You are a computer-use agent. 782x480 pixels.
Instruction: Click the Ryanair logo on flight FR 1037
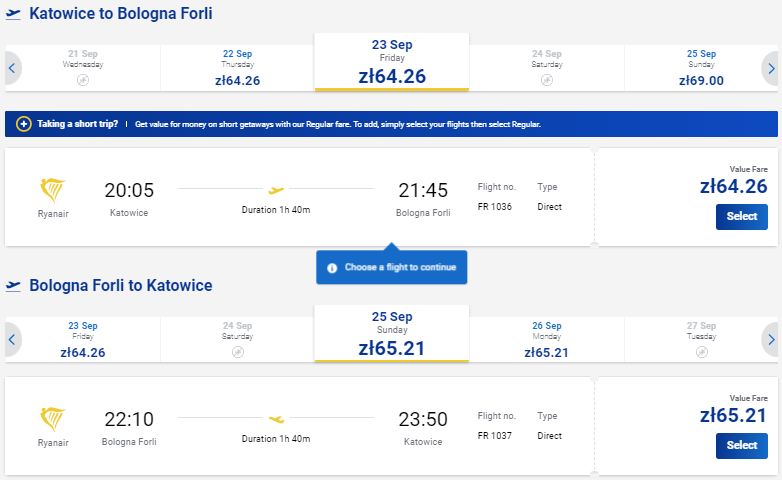pyautogui.click(x=53, y=419)
